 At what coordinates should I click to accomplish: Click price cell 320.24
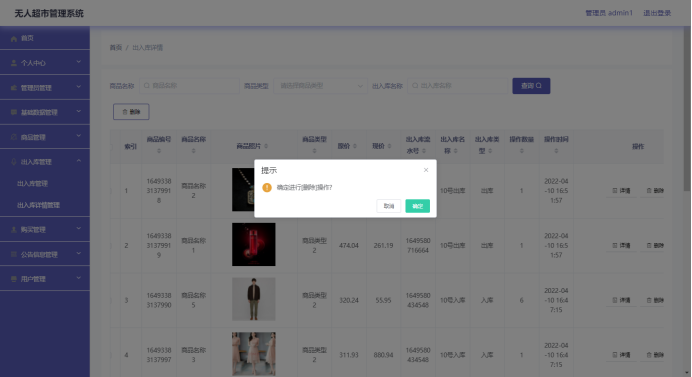click(349, 300)
